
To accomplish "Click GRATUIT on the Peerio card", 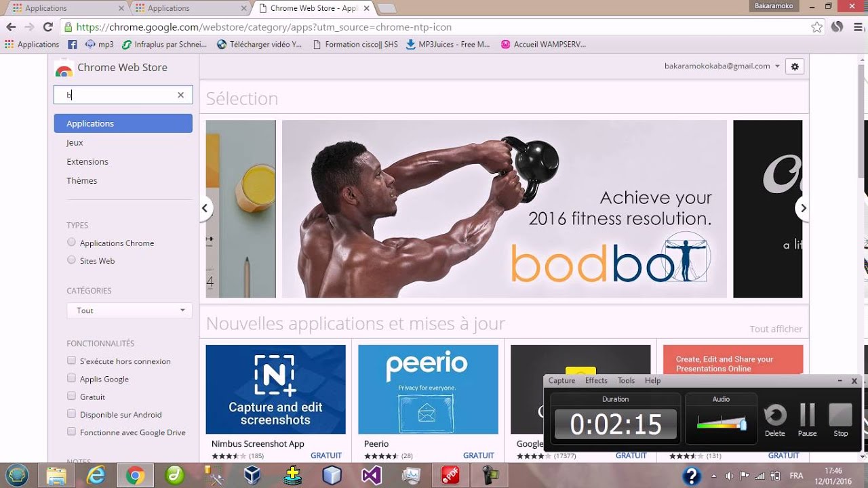I will point(479,455).
